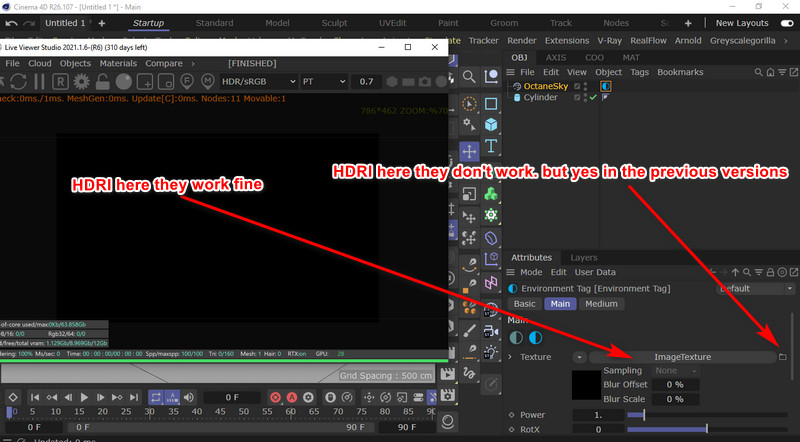Switch Environment Tag to Basic tab
Image resolution: width=800 pixels, height=442 pixels.
click(x=524, y=304)
